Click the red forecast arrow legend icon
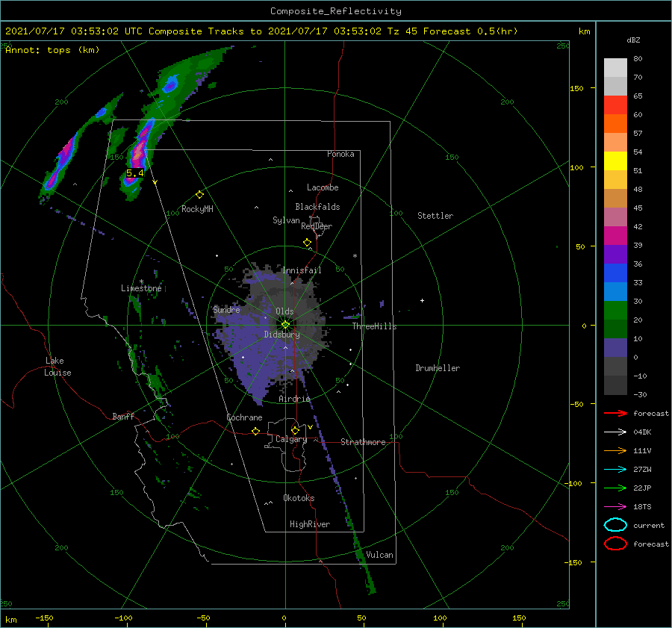 pyautogui.click(x=615, y=413)
